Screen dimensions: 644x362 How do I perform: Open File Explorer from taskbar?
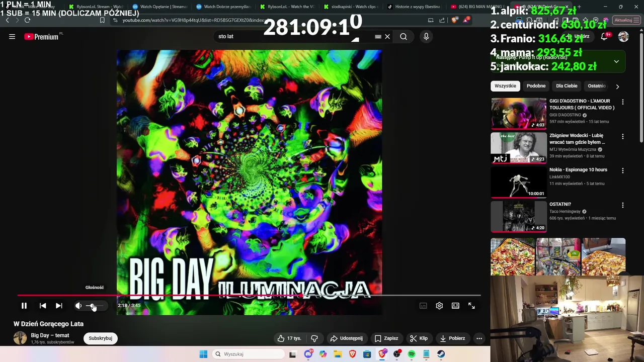point(338,354)
